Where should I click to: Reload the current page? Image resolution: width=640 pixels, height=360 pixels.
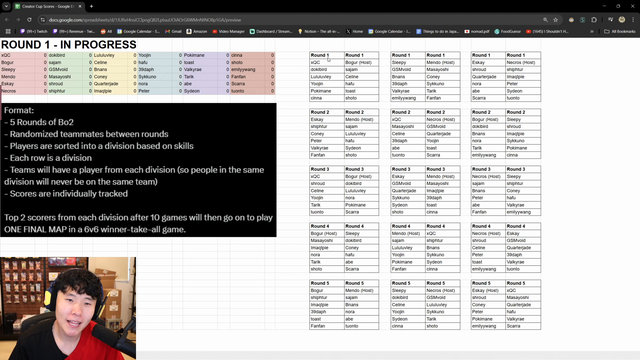click(x=29, y=20)
